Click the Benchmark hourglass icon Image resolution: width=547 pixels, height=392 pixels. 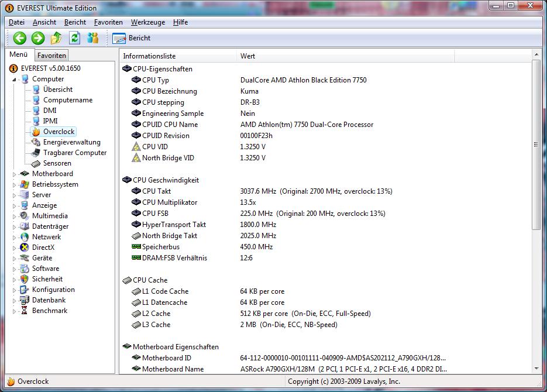pyautogui.click(x=25, y=311)
